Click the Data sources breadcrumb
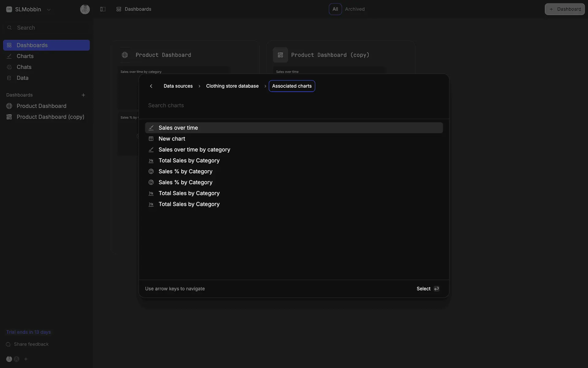 tap(178, 86)
